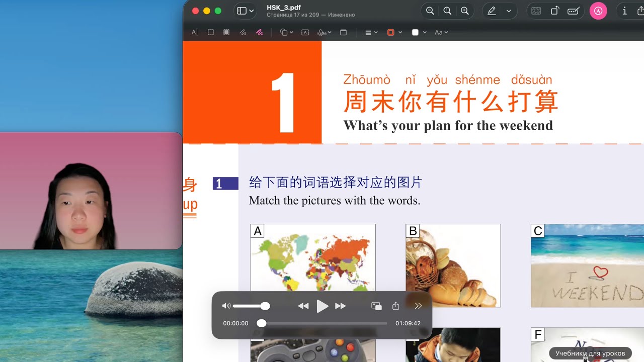
Task: Click the elapsed time 00:00:00
Action: 235,323
